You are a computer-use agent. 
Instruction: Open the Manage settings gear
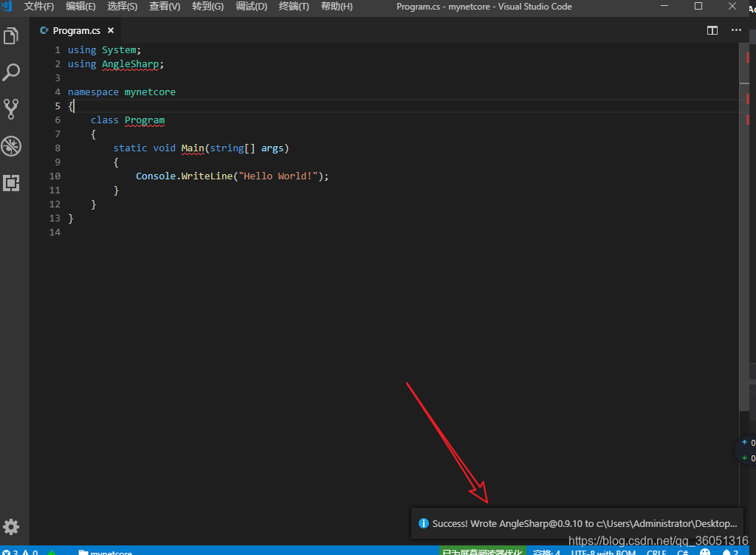point(11,526)
